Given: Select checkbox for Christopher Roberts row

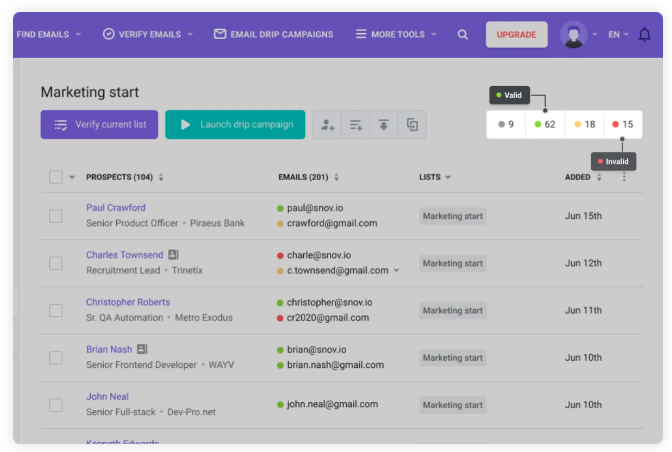Looking at the screenshot, I should pyautogui.click(x=56, y=310).
